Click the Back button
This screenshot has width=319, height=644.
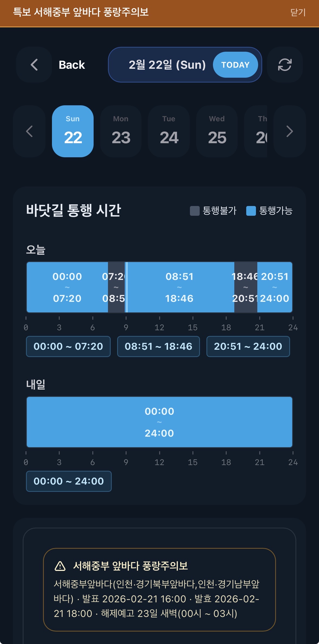coord(72,65)
